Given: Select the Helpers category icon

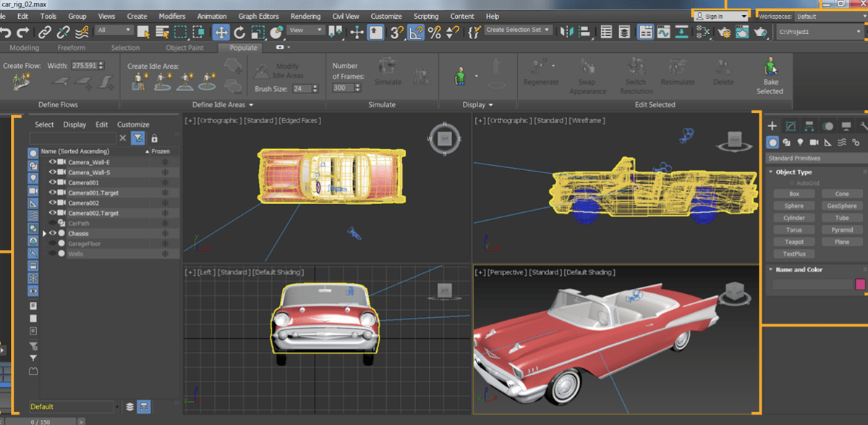Looking at the screenshot, I should [x=828, y=143].
